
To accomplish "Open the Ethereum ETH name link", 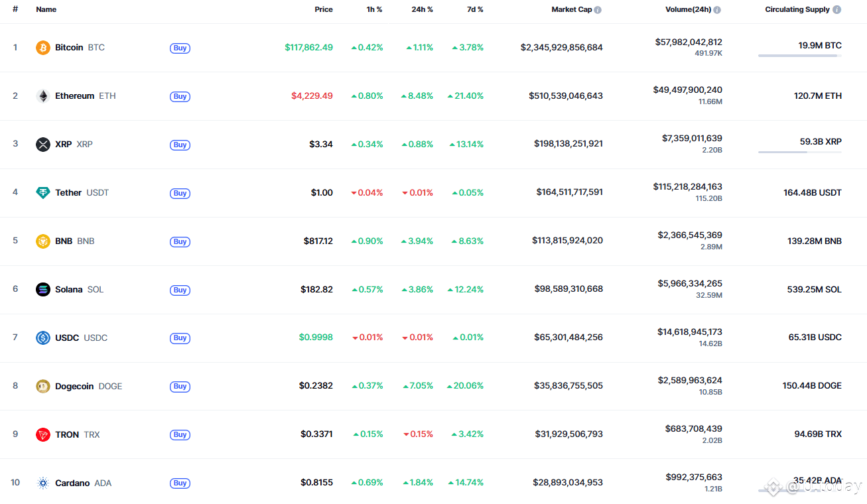I will [x=86, y=96].
